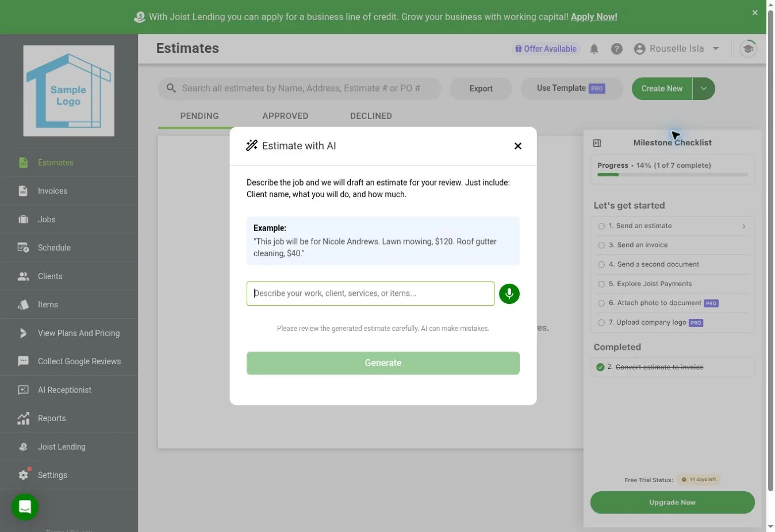Viewport: 775px width, 532px height.
Task: Collapse the Milestone Checklist panel icon
Action: pos(597,143)
